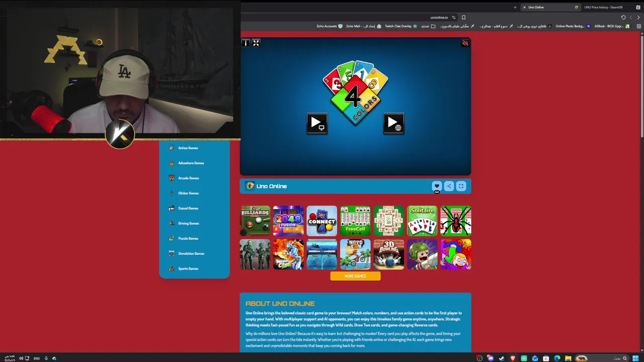Click the unonline.io address bar
Image resolution: width=644 pixels, height=362 pixels.
tap(439, 17)
